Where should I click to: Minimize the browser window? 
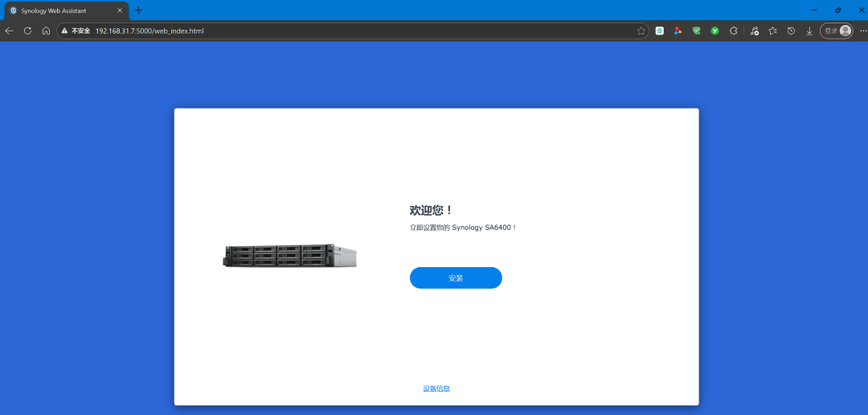pos(813,10)
